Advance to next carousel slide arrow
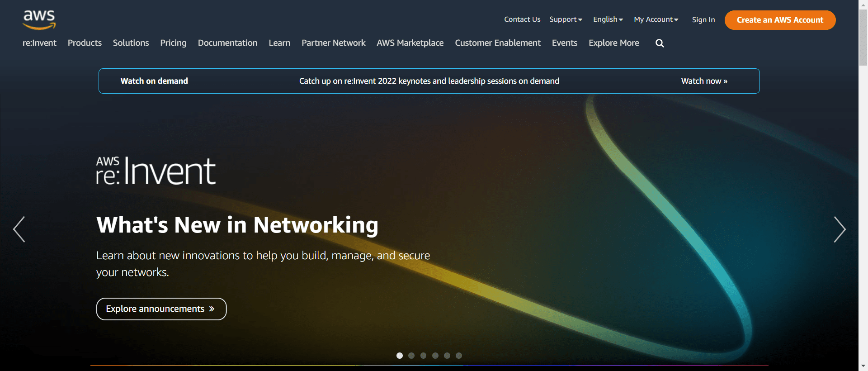This screenshot has height=371, width=868. pos(840,229)
